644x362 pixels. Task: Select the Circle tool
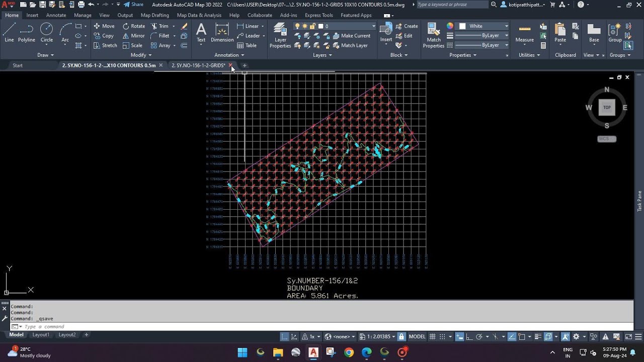point(46,33)
